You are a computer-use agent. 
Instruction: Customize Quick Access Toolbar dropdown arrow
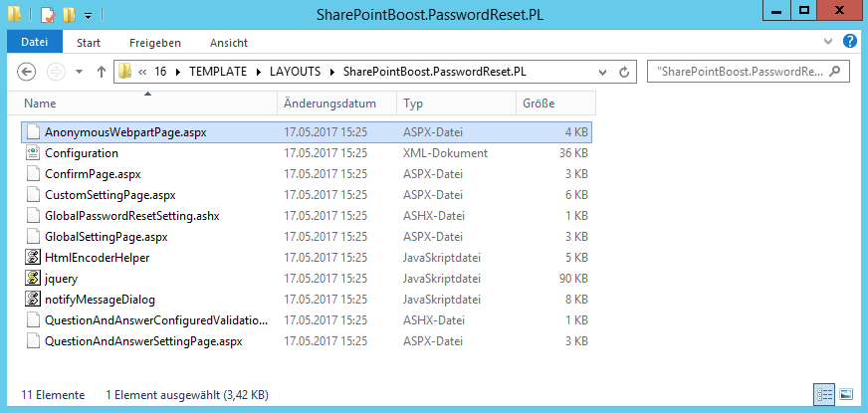click(x=88, y=16)
